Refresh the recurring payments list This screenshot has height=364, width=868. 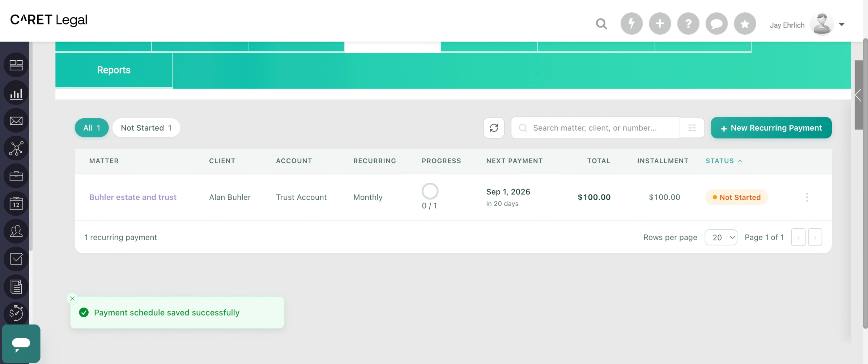494,128
